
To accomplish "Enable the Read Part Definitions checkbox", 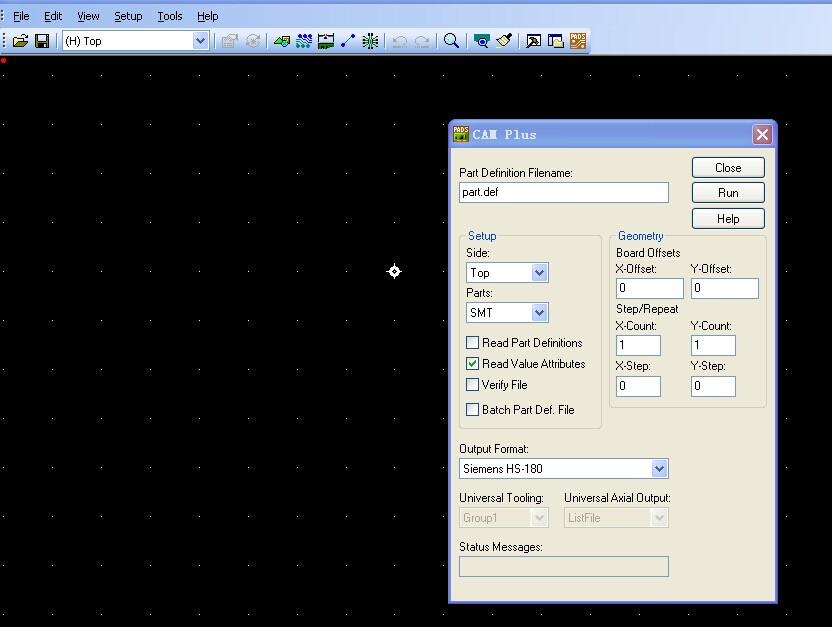I will click(x=473, y=343).
